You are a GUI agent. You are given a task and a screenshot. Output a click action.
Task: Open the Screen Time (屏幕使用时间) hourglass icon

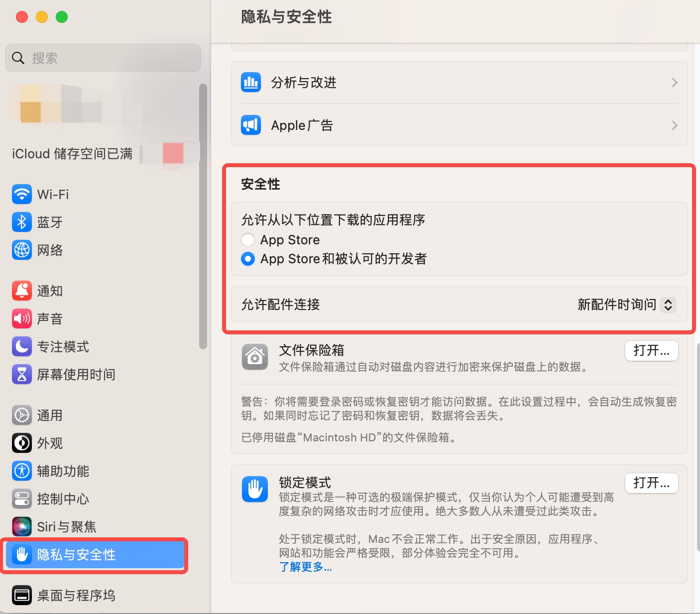click(x=22, y=374)
